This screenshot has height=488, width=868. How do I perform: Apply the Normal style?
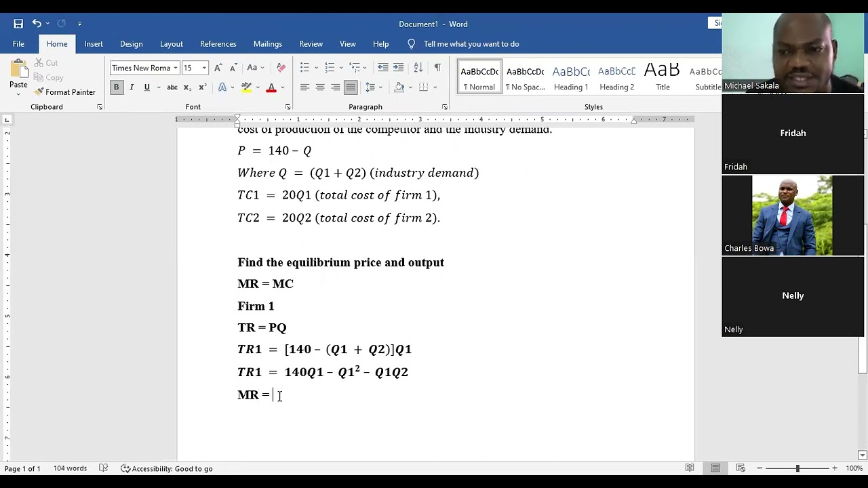[x=479, y=77]
